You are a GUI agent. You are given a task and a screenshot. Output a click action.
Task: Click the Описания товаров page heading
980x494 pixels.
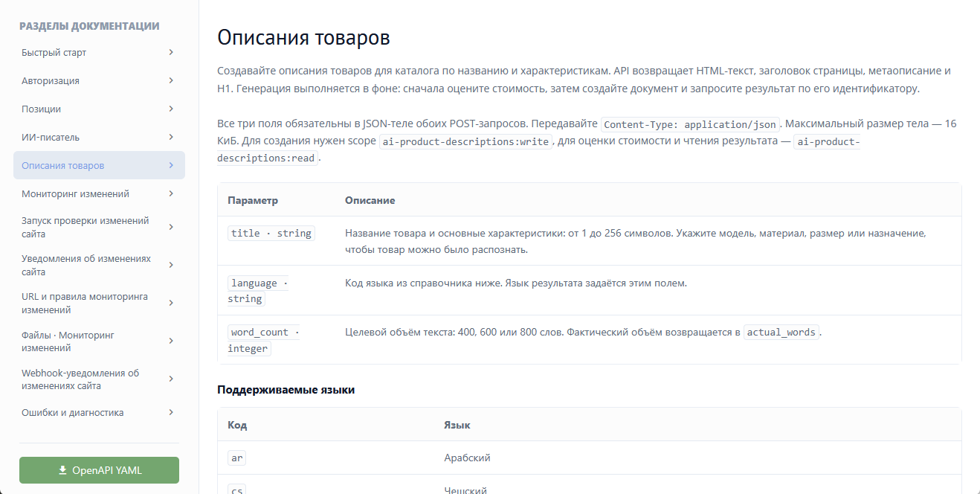(x=303, y=37)
